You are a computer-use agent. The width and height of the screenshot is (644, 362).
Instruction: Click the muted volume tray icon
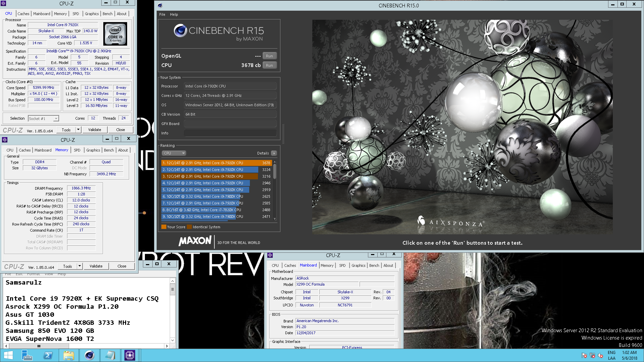600,356
